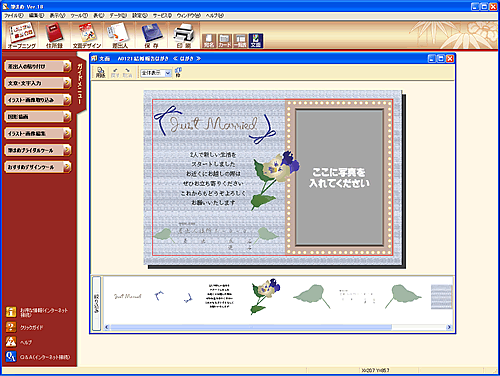Switch to 一覧表 list view icon
Image resolution: width=500 pixels, height=376 pixels.
(x=240, y=41)
